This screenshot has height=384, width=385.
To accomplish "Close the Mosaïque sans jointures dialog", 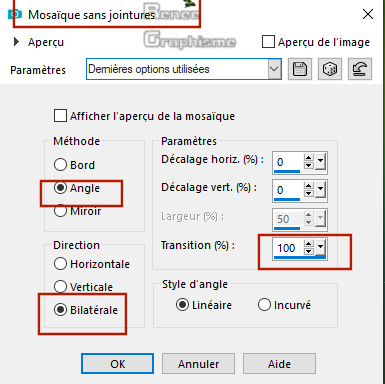I will coord(368,14).
